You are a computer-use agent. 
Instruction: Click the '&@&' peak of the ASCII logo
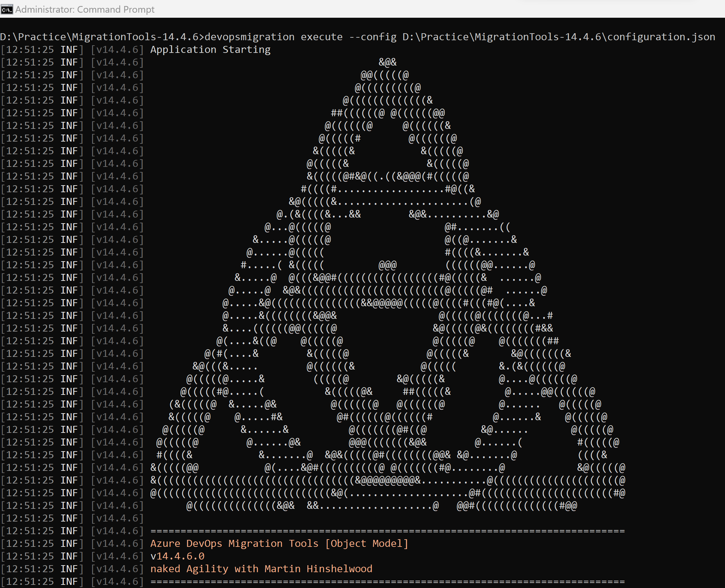pos(388,62)
